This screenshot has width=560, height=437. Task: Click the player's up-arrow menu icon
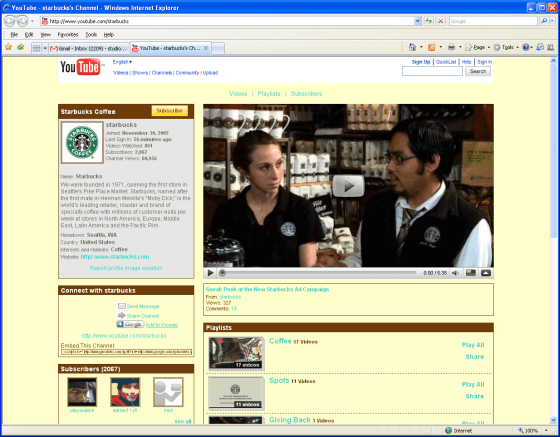click(486, 273)
